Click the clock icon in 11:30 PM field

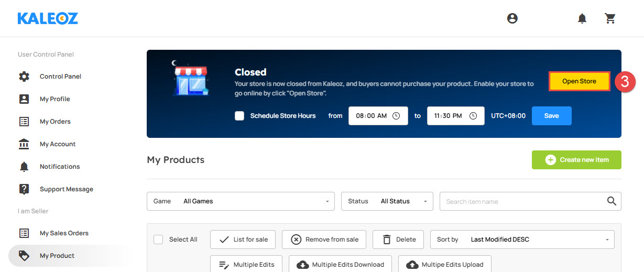click(473, 116)
